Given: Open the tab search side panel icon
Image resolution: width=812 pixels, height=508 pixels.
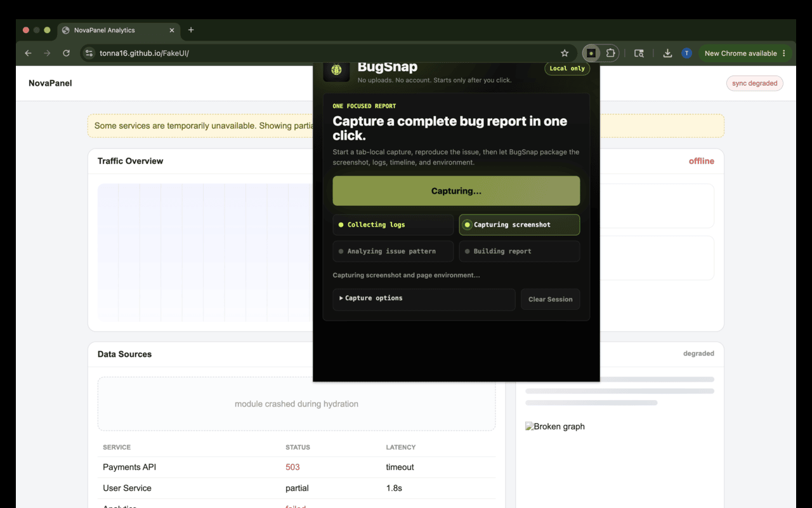Looking at the screenshot, I should click(x=639, y=53).
